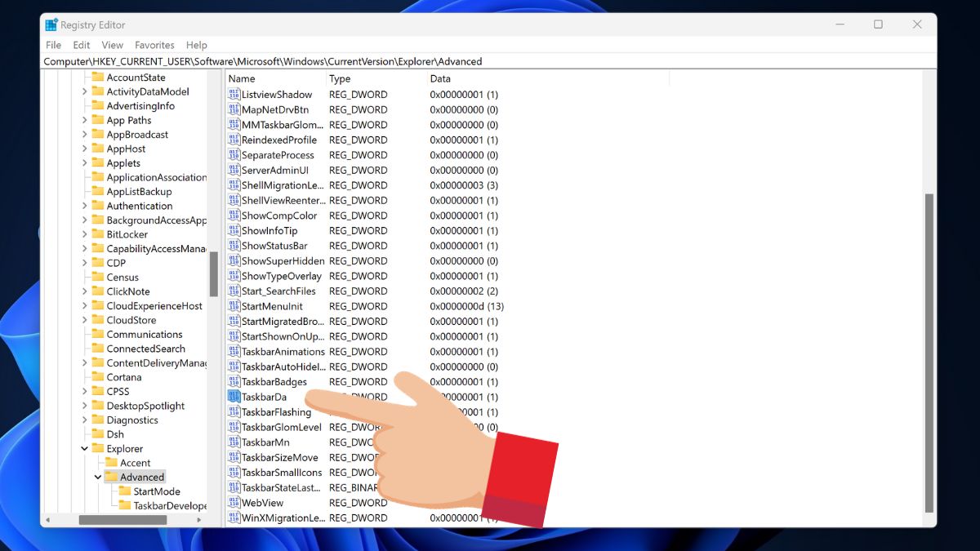The image size is (980, 551).
Task: Click the DWORD icon beside TaskbarDa
Action: [x=235, y=397]
